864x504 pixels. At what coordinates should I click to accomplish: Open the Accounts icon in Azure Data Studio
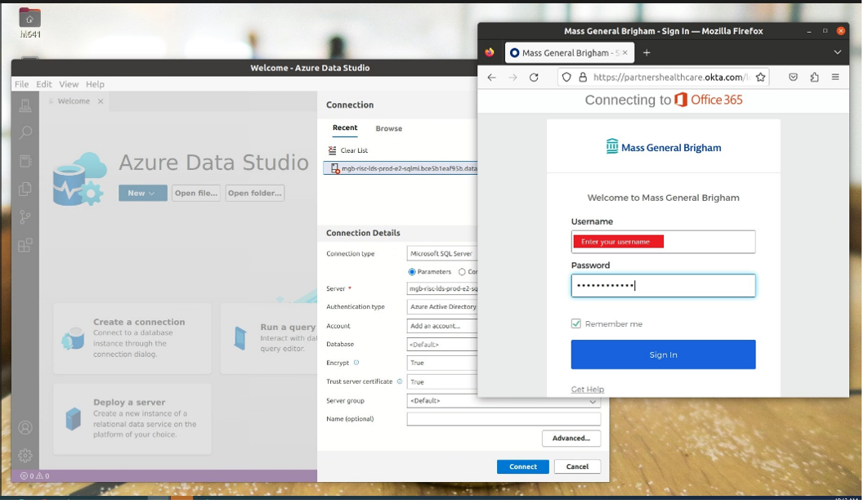click(25, 427)
